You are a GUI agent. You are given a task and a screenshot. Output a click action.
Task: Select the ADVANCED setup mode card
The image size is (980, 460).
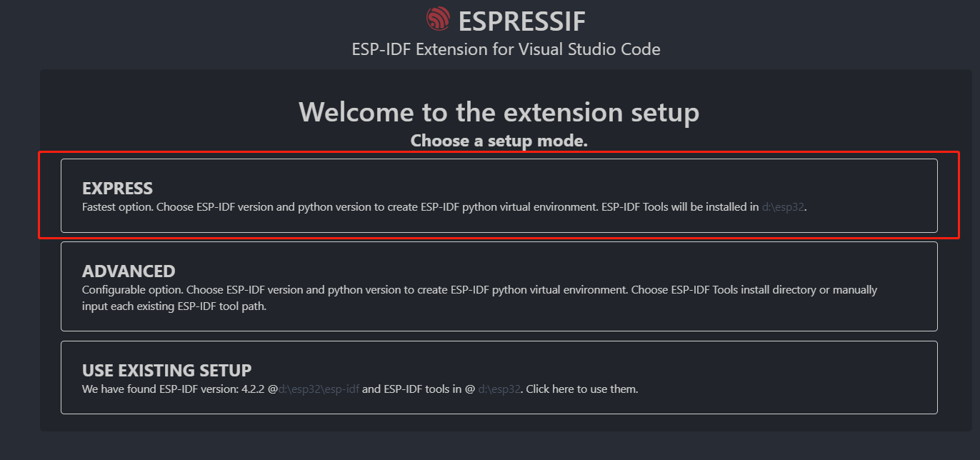pos(499,286)
